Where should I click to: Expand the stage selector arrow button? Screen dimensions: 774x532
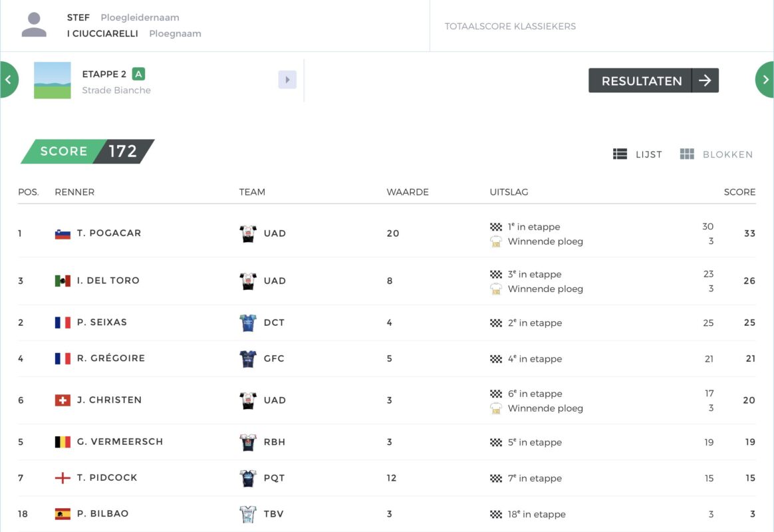pos(287,79)
